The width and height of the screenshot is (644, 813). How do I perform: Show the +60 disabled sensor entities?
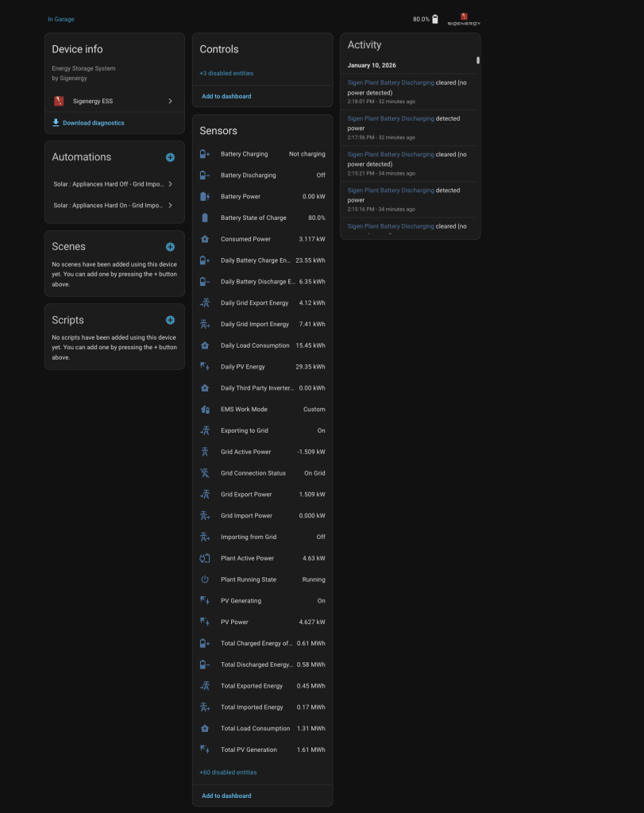(228, 772)
